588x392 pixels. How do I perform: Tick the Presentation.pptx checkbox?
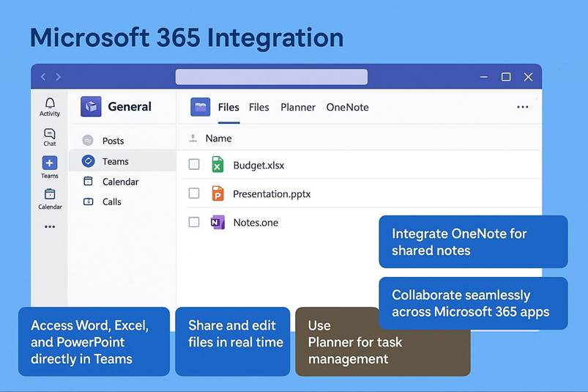pos(194,193)
